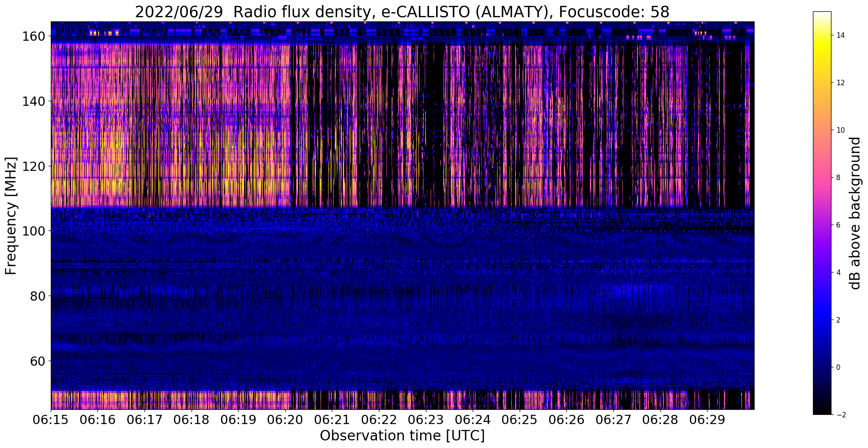This screenshot has width=868, height=448.
Task: Click the 80 frequency tick label
Action: click(38, 296)
